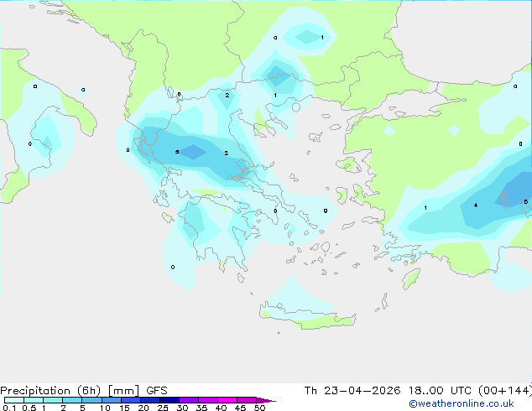The height and width of the screenshot is (411, 532).
Task: Click the lightest legend swatch for 0.1–0.5 mm
Action: point(14,400)
